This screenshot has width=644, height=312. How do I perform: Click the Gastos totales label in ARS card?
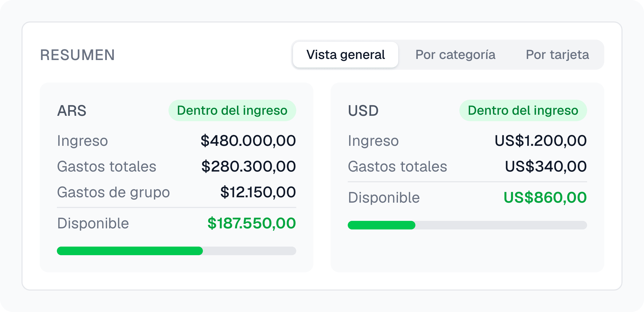click(x=107, y=166)
